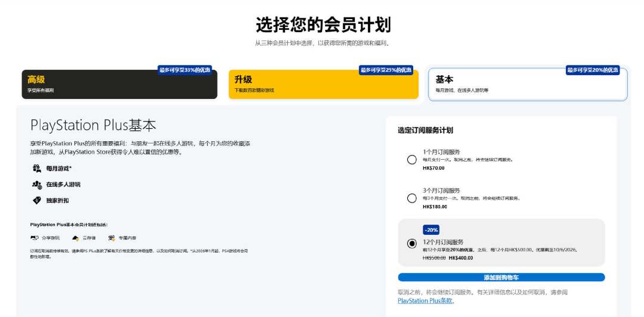Select the 基本 essential membership tab
Viewport: 644px width, 317px height.
(527, 84)
